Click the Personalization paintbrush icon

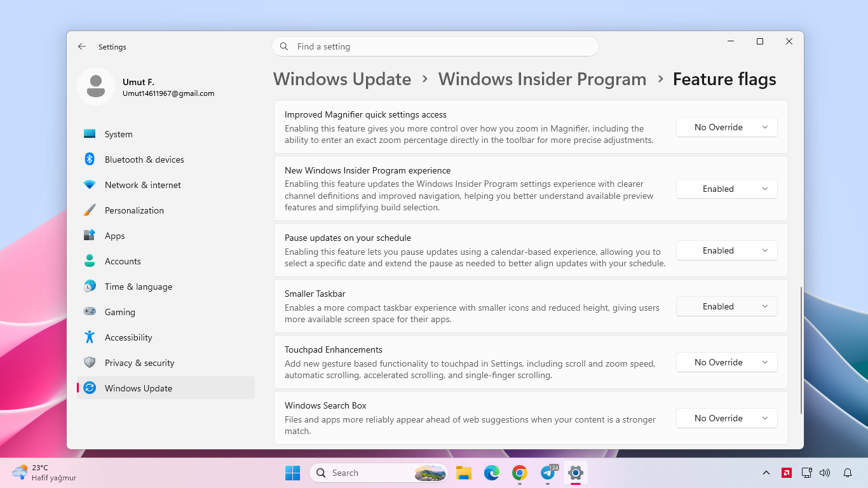point(90,210)
